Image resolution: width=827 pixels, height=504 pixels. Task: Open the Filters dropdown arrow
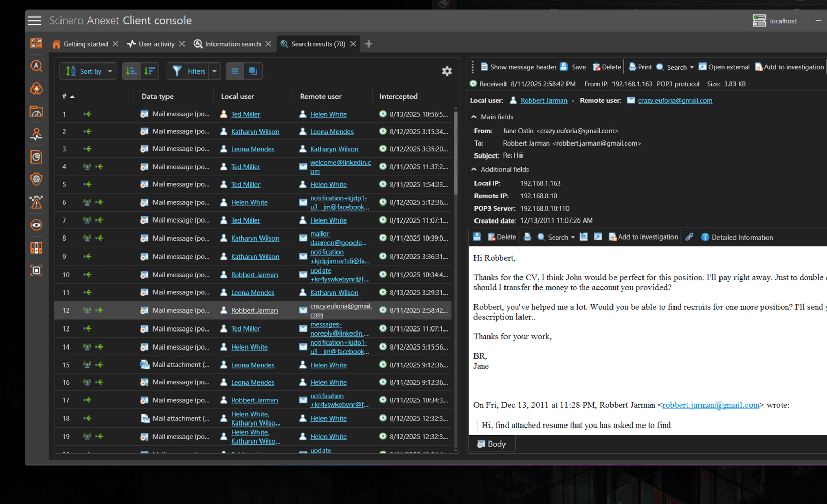coord(215,71)
